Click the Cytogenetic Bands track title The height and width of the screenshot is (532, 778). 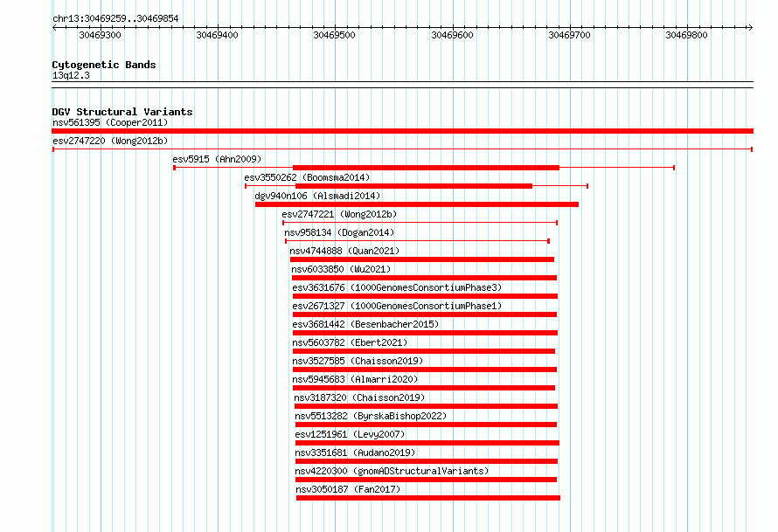pyautogui.click(x=104, y=65)
